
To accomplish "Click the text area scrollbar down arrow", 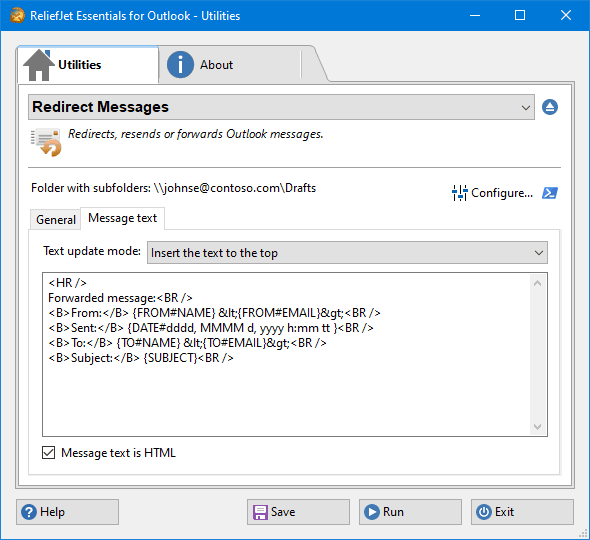I will point(538,427).
